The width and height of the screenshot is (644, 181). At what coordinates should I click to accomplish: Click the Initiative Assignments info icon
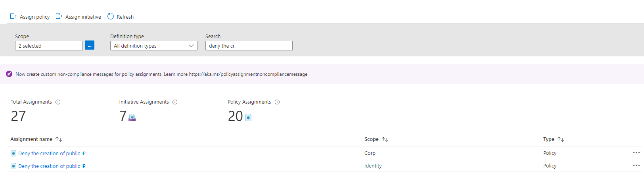point(175,102)
